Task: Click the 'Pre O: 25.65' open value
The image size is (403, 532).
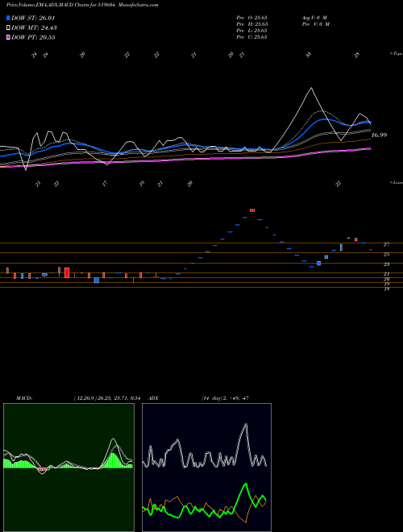Action: pyautogui.click(x=252, y=17)
